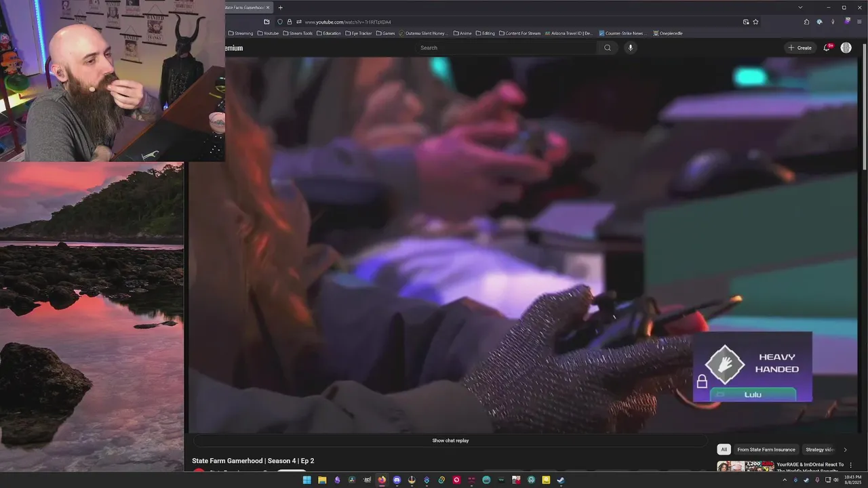Open a new browser tab
This screenshot has width=868, height=488.
coord(280,7)
